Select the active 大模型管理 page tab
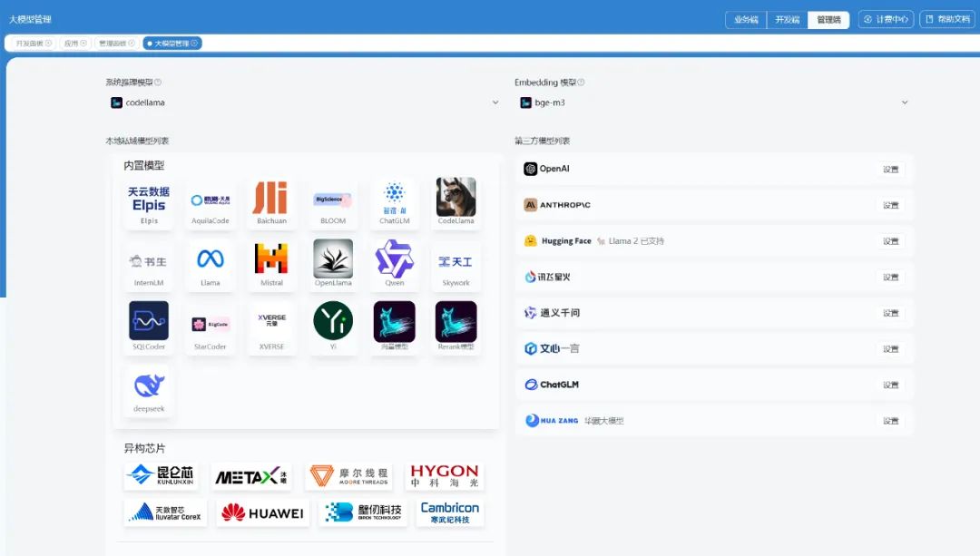 (x=172, y=44)
